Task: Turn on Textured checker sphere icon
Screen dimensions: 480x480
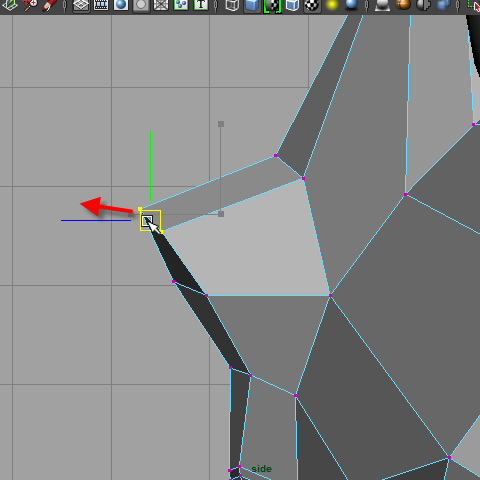Action: pyautogui.click(x=312, y=5)
